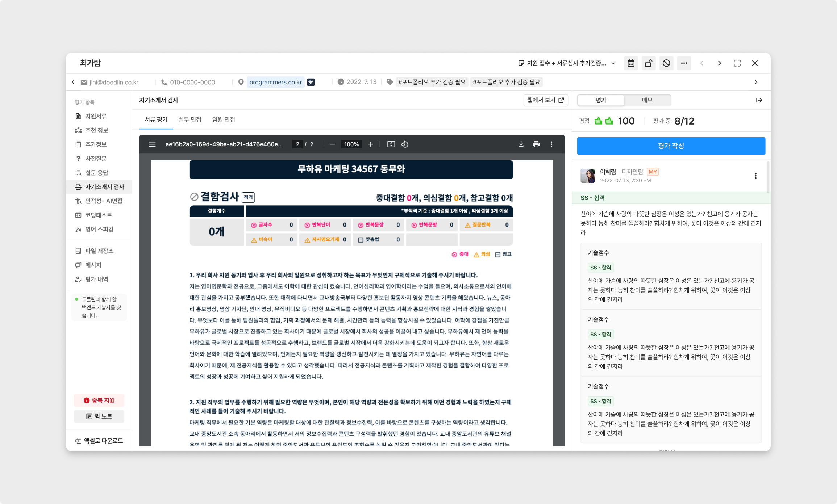
Task: Open 코딩테스트 in sidebar
Action: click(x=99, y=215)
